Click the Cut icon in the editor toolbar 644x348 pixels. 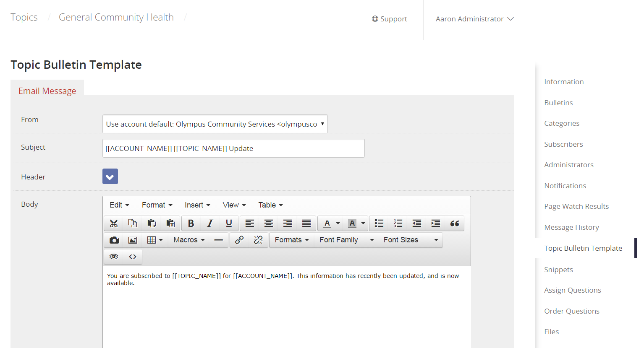(114, 223)
